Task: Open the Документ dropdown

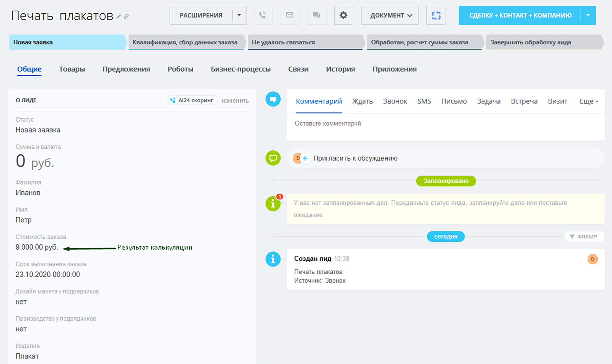Action: tap(390, 15)
